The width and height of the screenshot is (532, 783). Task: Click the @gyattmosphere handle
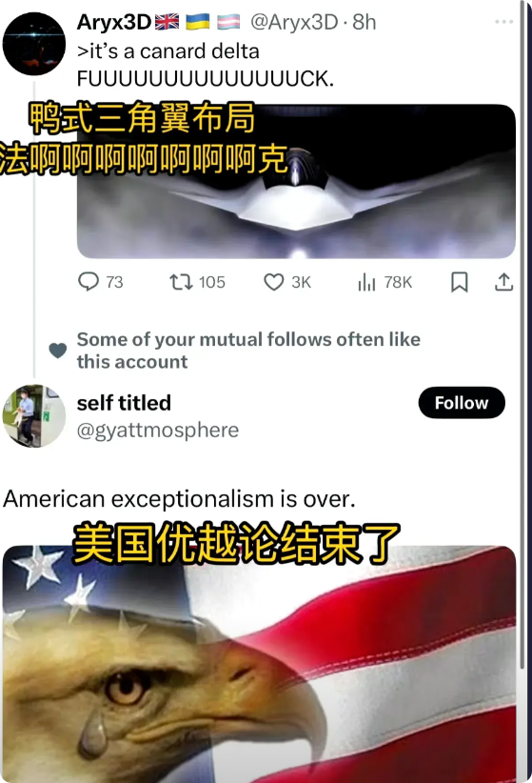pyautogui.click(x=158, y=430)
